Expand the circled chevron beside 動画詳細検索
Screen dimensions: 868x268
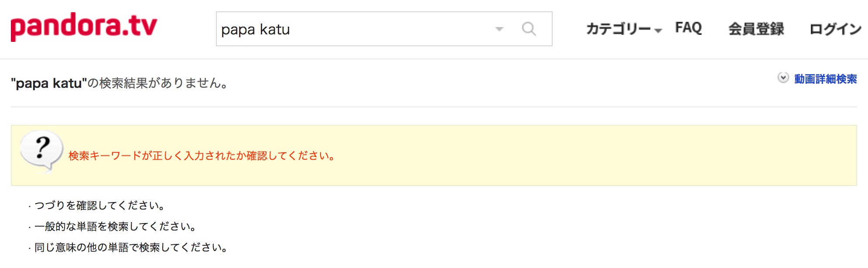(x=783, y=78)
